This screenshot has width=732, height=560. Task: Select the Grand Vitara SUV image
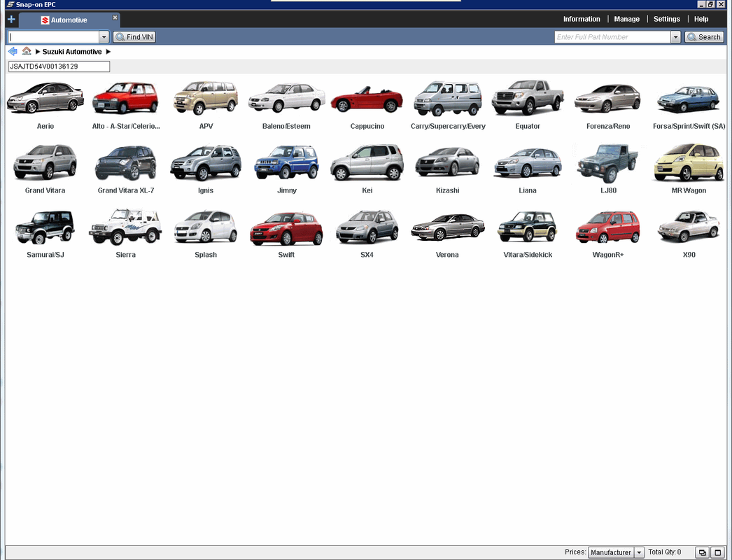click(x=45, y=162)
